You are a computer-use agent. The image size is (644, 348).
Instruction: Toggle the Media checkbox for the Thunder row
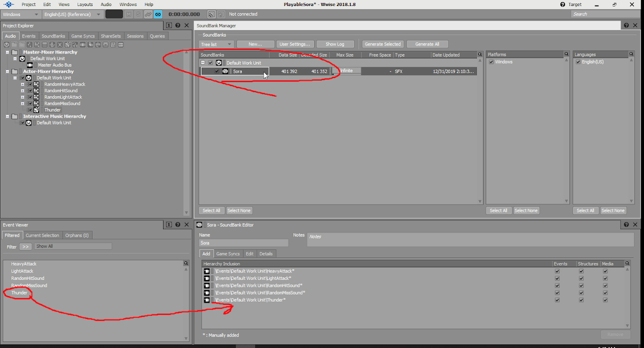pos(605,300)
